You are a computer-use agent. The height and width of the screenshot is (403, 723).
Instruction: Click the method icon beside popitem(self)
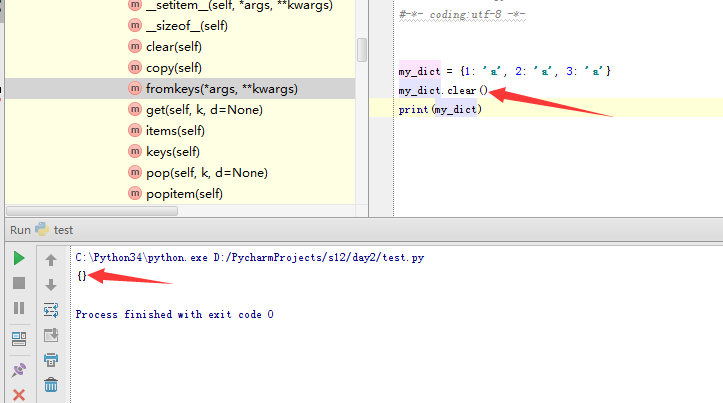coord(135,193)
